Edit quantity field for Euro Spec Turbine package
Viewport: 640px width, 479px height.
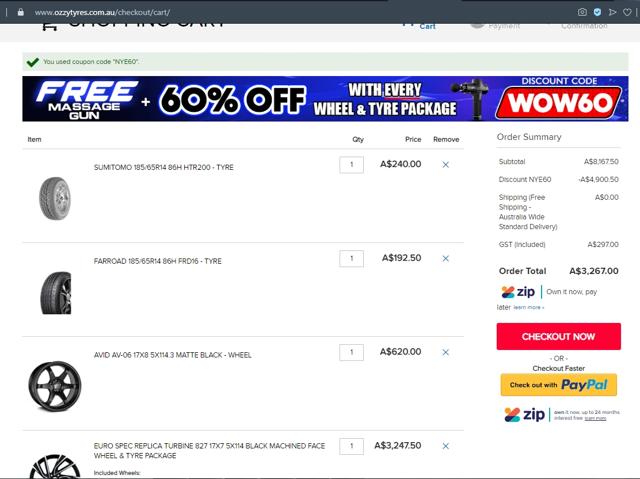pyautogui.click(x=351, y=446)
